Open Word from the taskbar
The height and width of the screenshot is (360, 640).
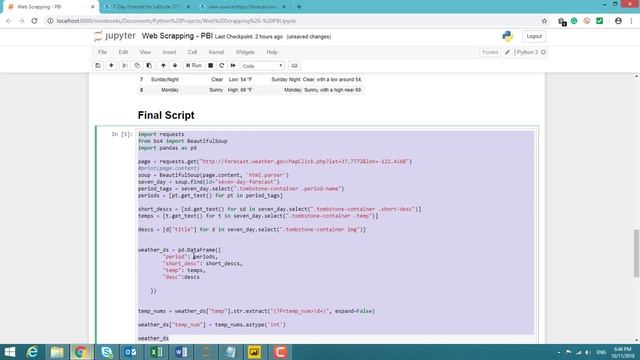[181, 352]
